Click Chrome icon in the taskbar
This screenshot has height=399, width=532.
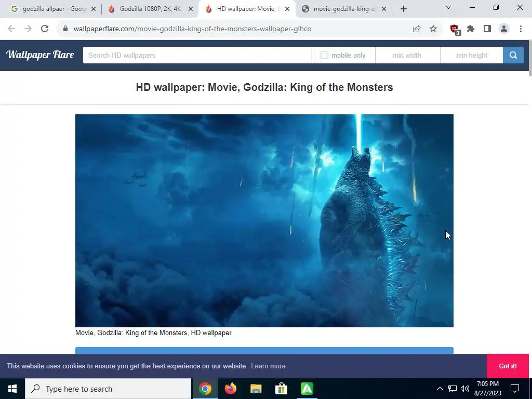205,389
